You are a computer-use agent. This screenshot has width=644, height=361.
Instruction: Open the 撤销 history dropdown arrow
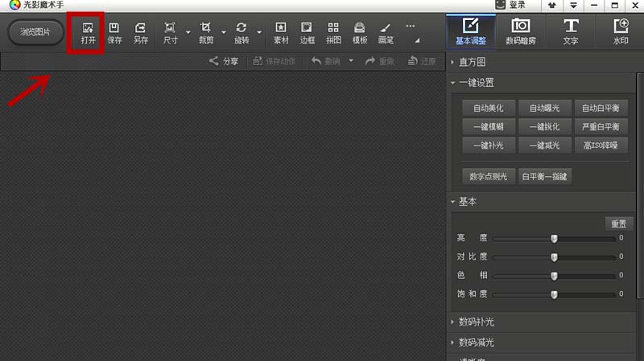(x=351, y=61)
